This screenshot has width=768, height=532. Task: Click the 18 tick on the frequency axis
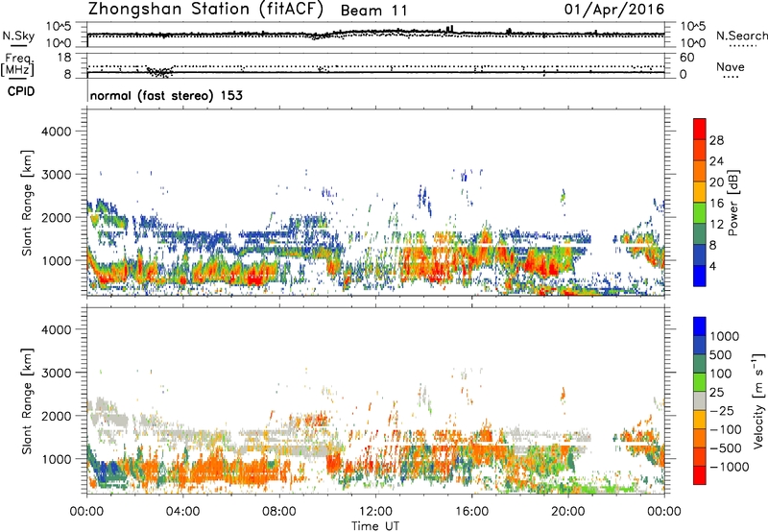coord(64,58)
